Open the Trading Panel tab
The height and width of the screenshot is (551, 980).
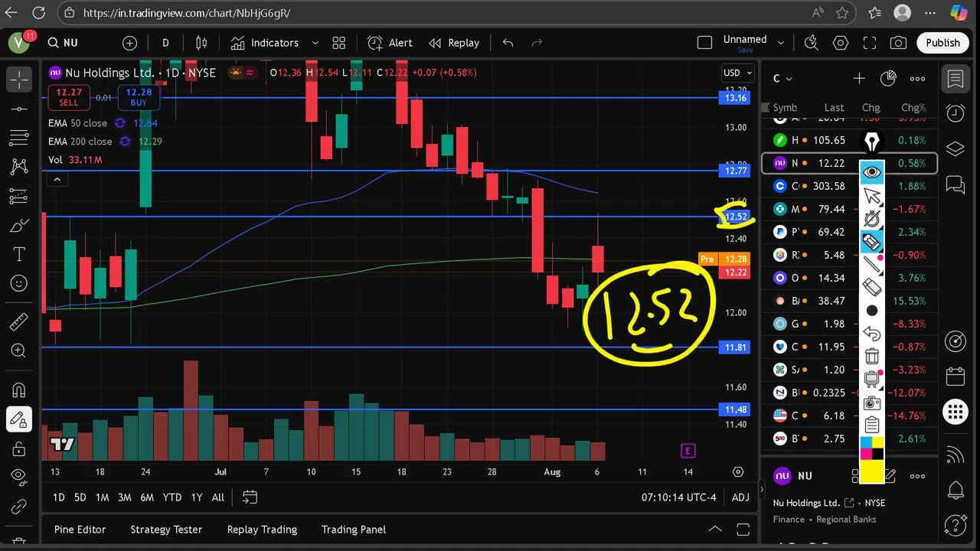click(x=354, y=530)
